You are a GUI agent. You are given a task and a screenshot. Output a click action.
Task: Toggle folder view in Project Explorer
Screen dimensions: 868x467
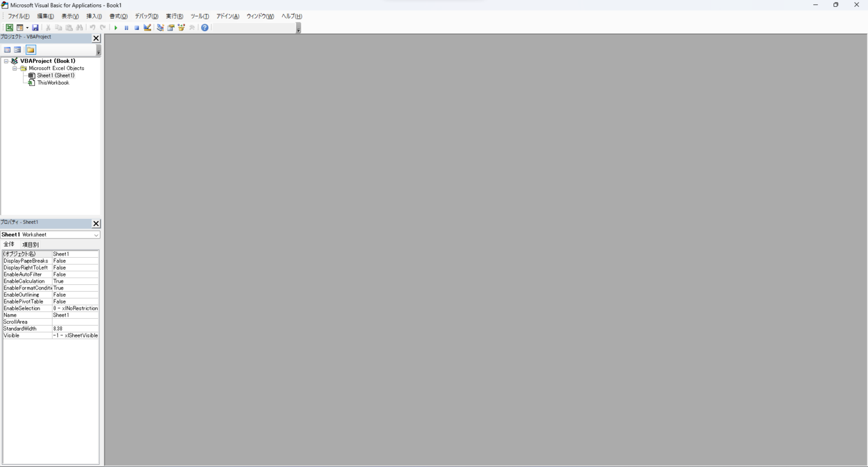(x=30, y=50)
